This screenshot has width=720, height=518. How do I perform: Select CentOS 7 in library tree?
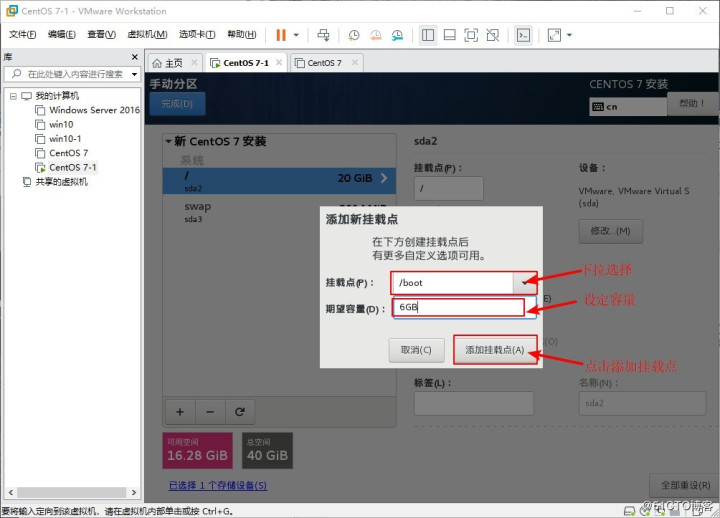pyautogui.click(x=62, y=153)
